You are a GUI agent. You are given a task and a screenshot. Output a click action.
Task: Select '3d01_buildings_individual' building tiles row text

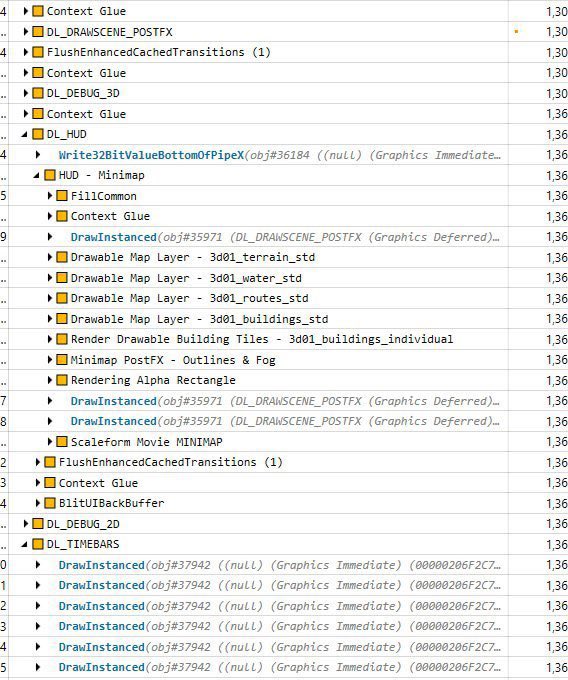262,340
